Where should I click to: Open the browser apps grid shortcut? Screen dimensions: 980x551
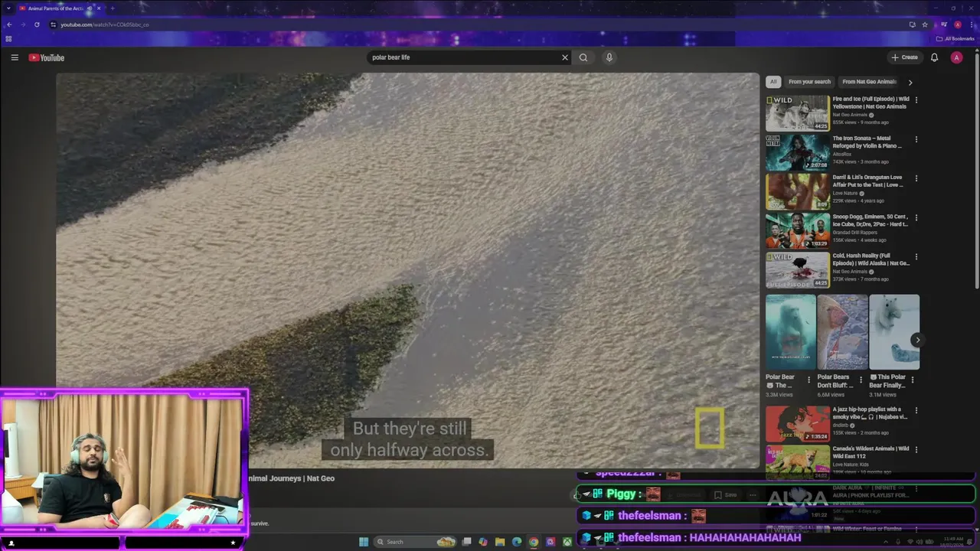point(8,38)
